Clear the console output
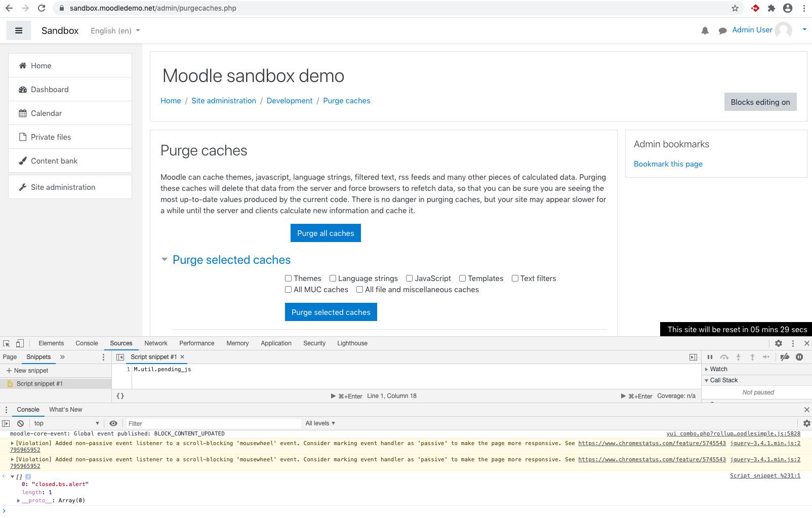The height and width of the screenshot is (518, 812). [20, 423]
